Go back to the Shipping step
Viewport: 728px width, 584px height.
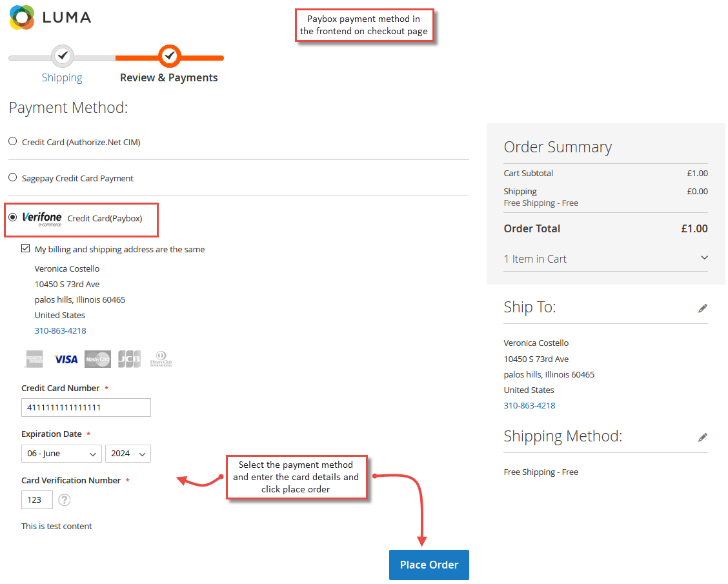click(62, 77)
